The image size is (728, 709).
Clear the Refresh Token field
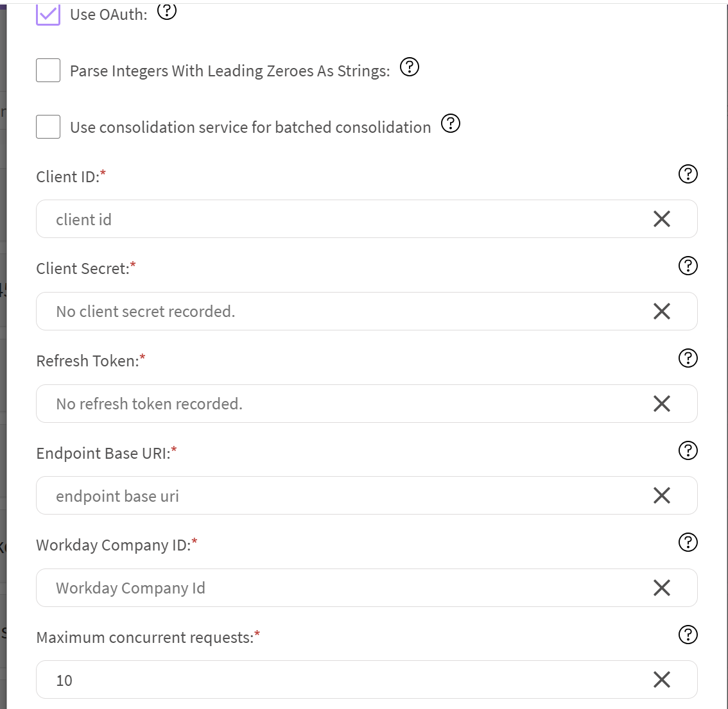(662, 404)
